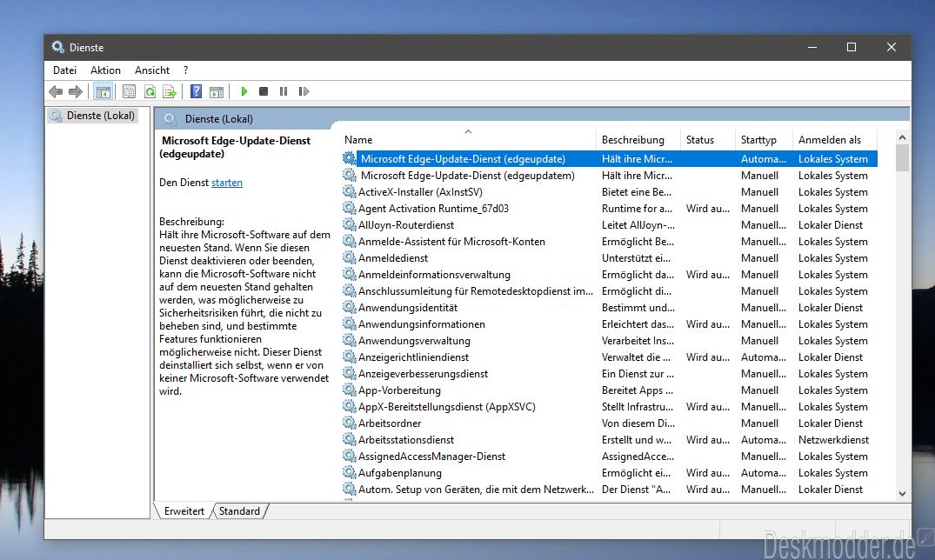Click 'Von diesem Di...' description cell
Screen dimensions: 935x560
(x=638, y=423)
